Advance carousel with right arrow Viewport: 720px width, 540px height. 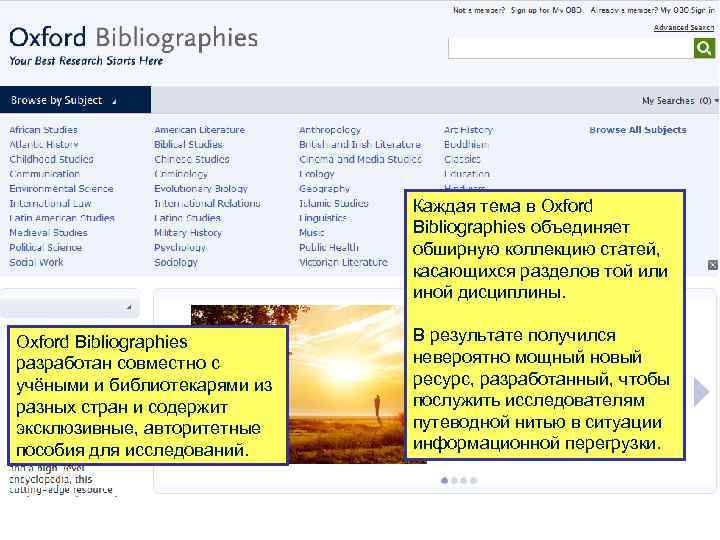701,392
